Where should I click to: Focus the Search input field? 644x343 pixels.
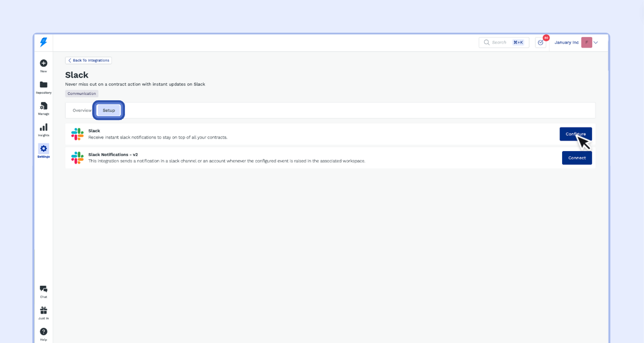[504, 42]
